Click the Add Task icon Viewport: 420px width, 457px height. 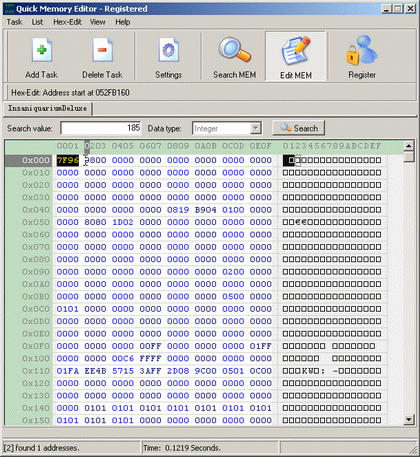pos(42,50)
